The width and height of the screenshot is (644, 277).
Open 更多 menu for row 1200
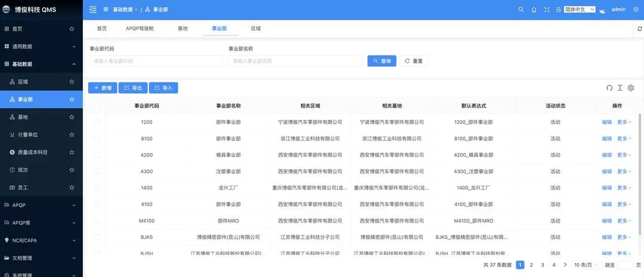[x=624, y=122]
